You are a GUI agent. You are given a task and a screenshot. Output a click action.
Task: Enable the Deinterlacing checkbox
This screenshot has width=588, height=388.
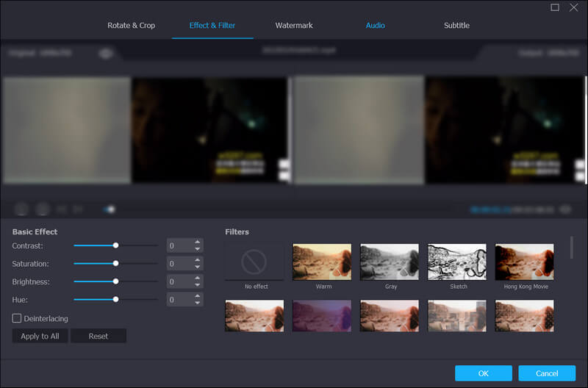(x=17, y=318)
